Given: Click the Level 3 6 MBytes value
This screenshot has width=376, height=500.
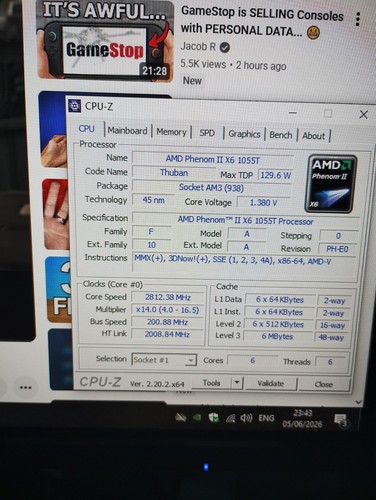Looking at the screenshot, I should 277,336.
